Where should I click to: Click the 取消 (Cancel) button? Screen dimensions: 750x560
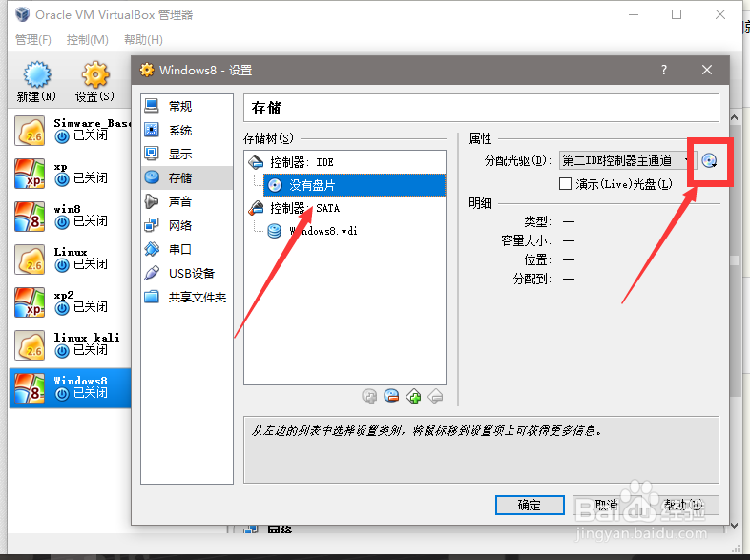click(607, 505)
